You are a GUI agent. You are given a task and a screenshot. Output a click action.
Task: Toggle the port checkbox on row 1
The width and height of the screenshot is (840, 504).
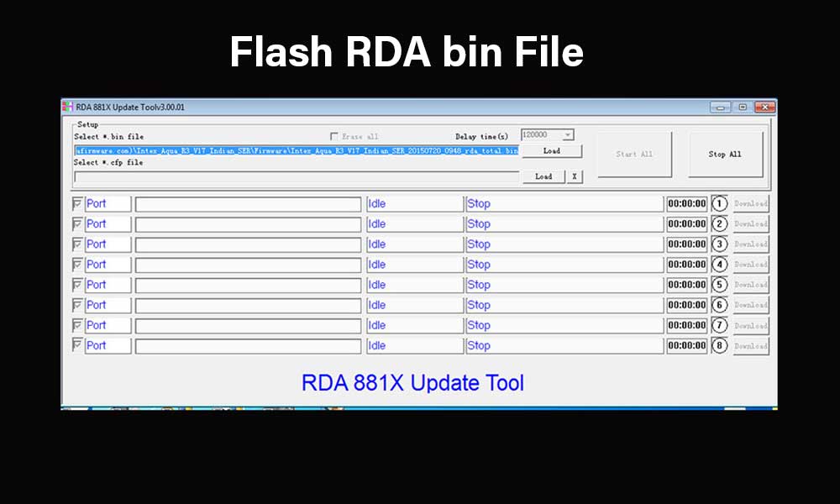coord(76,203)
